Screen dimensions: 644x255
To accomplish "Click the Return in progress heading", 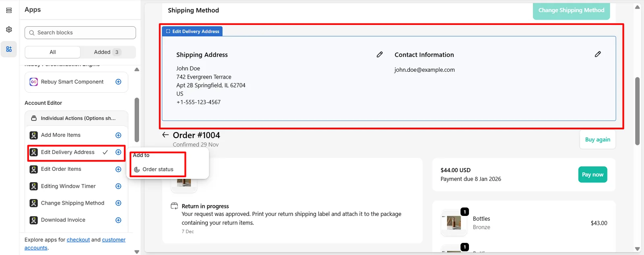I will (205, 206).
